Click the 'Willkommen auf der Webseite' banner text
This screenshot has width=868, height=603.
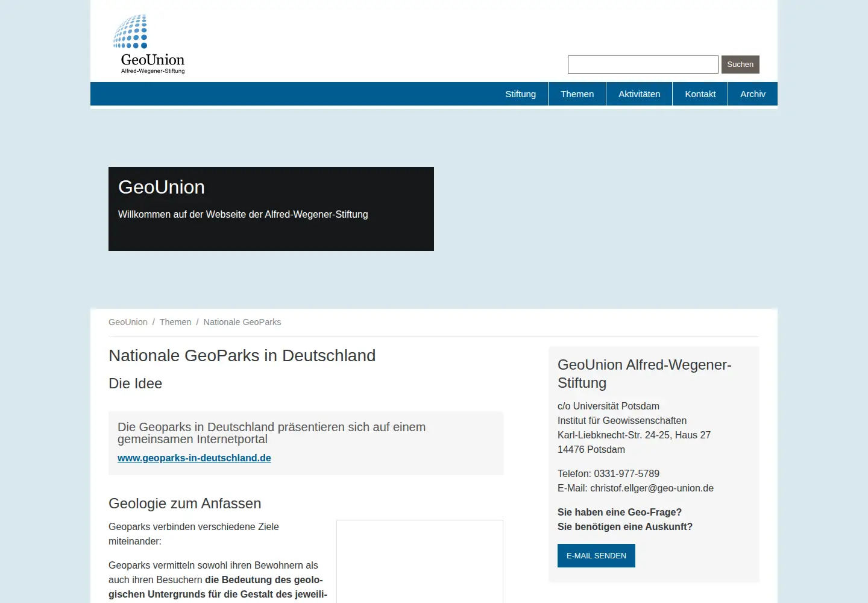[243, 215]
